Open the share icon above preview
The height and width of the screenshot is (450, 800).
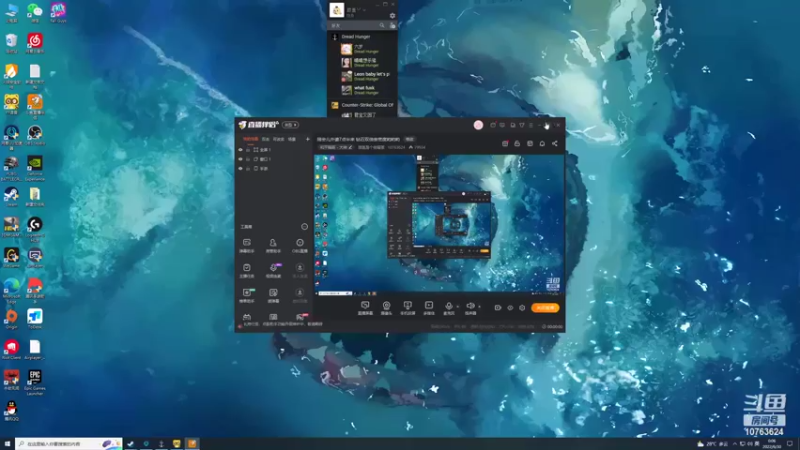click(555, 143)
